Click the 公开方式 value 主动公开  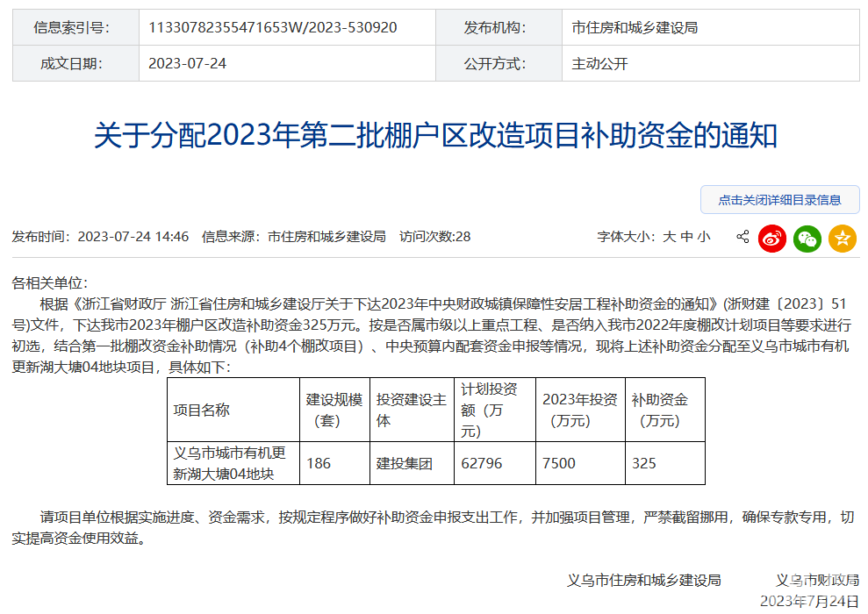599,63
